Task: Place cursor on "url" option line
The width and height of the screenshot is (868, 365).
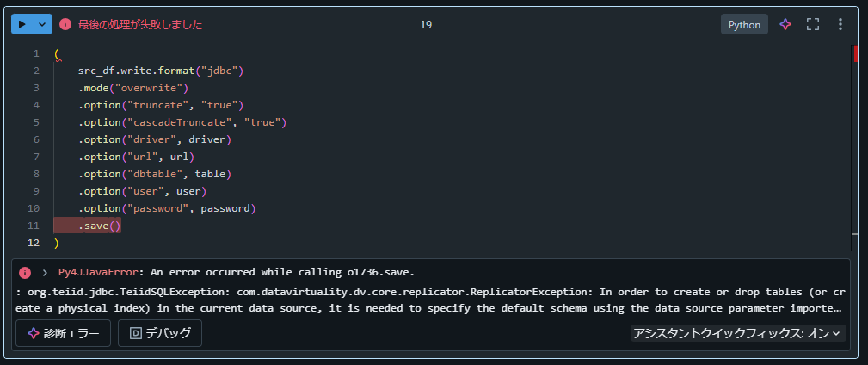Action: click(x=136, y=156)
